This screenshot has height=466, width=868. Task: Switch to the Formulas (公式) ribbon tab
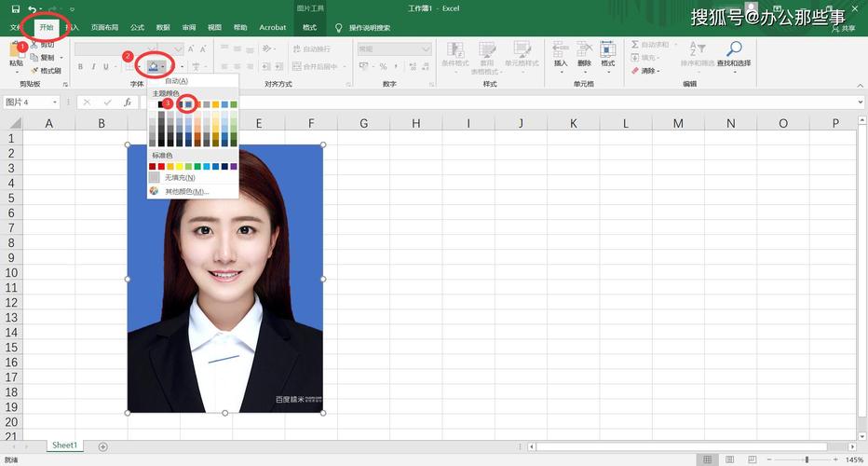[x=137, y=28]
